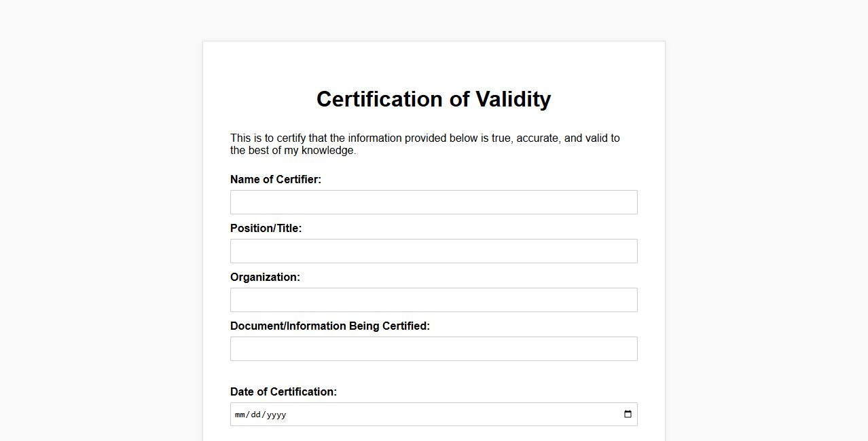Select the Organization text field
Viewport: 868px width, 441px height.
(433, 300)
